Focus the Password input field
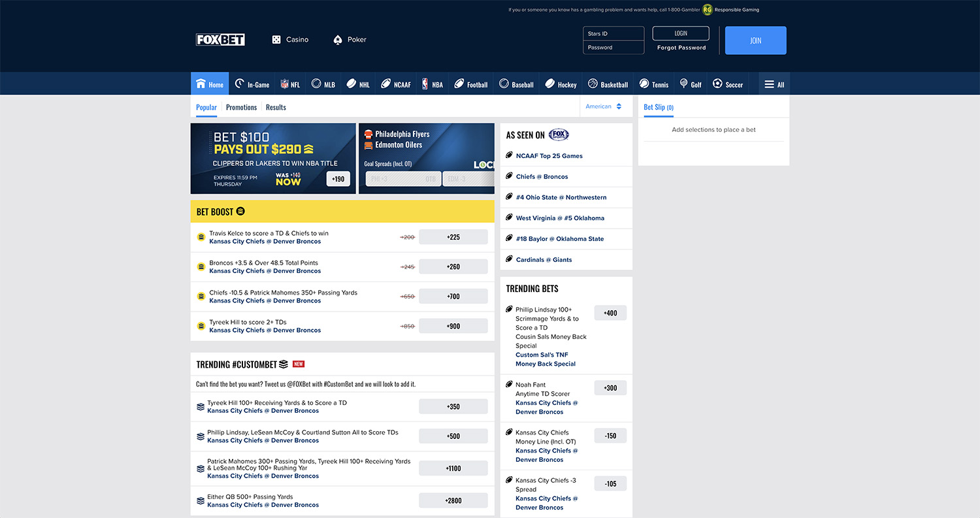This screenshot has height=518, width=980. [x=613, y=48]
